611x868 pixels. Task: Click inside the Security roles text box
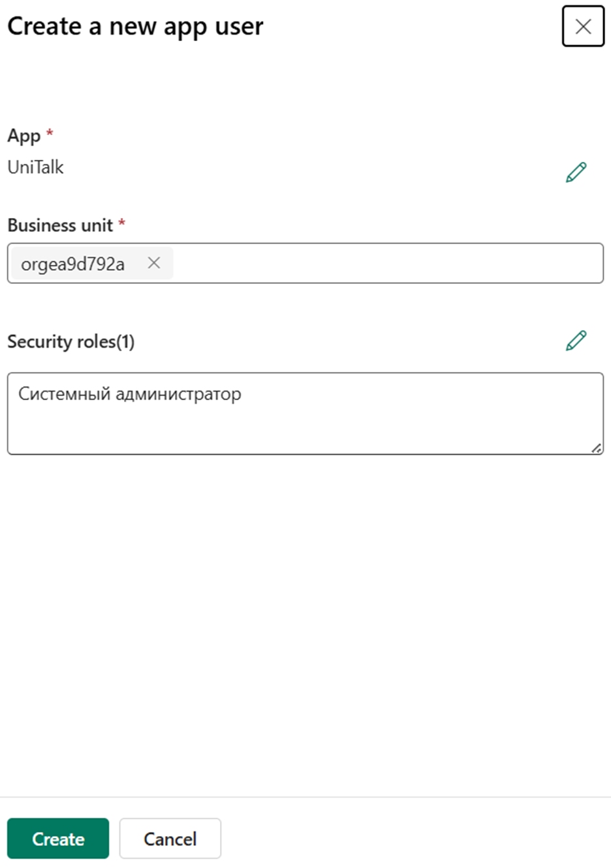(305, 414)
